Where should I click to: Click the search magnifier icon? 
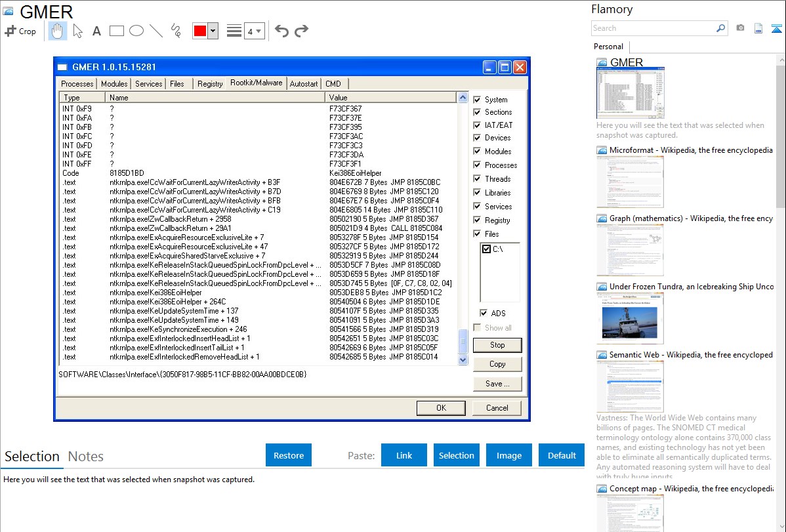(720, 28)
